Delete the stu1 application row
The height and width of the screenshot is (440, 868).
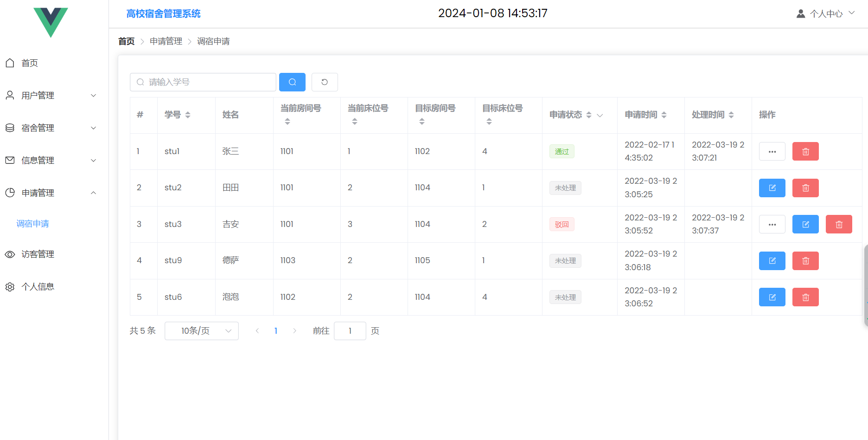[805, 151]
